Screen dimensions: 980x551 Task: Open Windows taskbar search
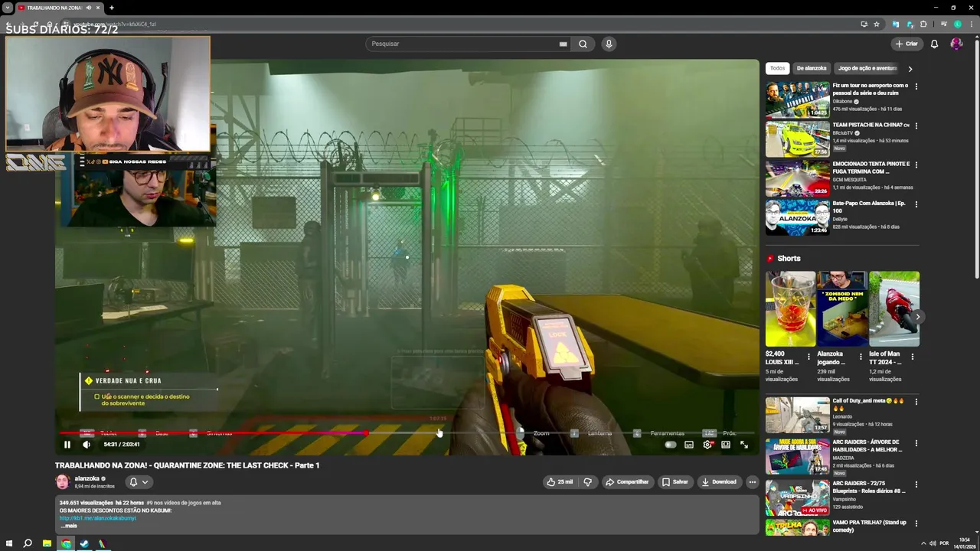point(28,543)
